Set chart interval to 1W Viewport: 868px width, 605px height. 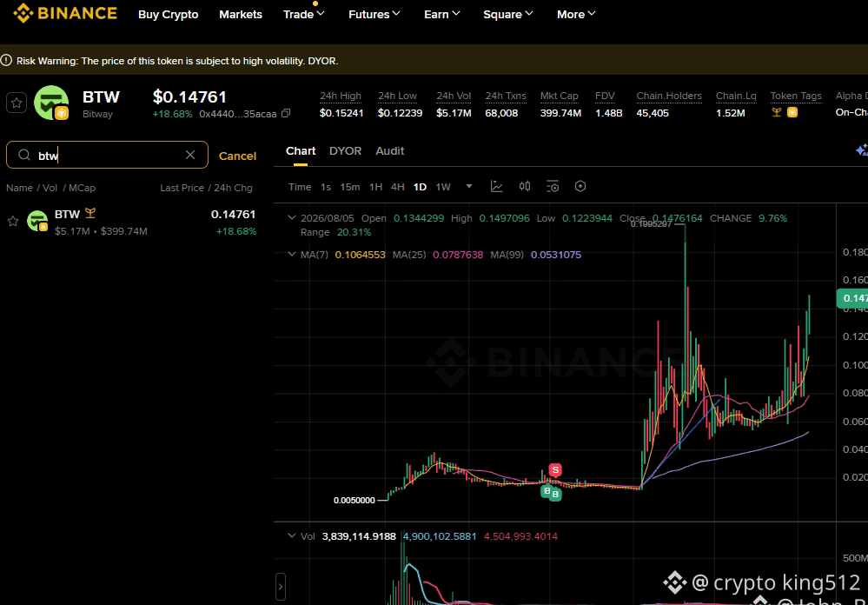click(443, 187)
